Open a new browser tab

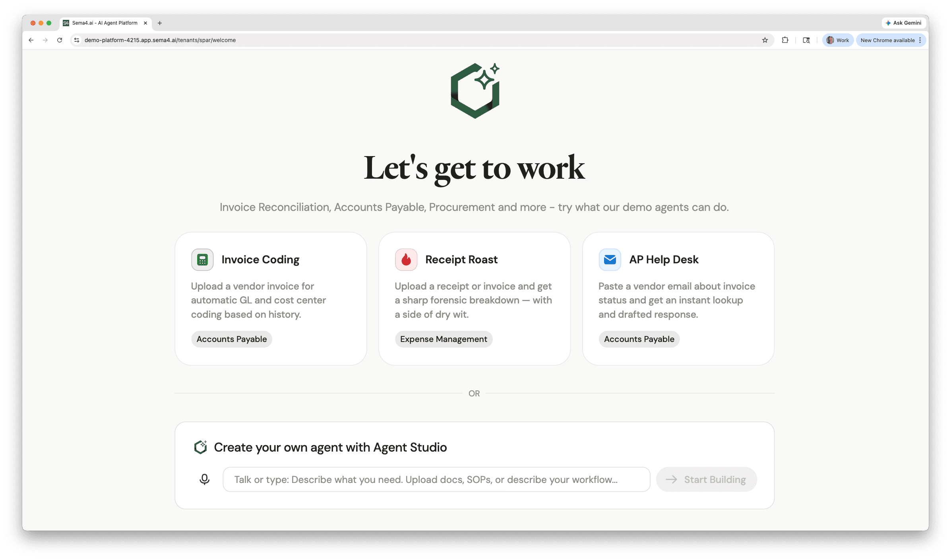(160, 23)
